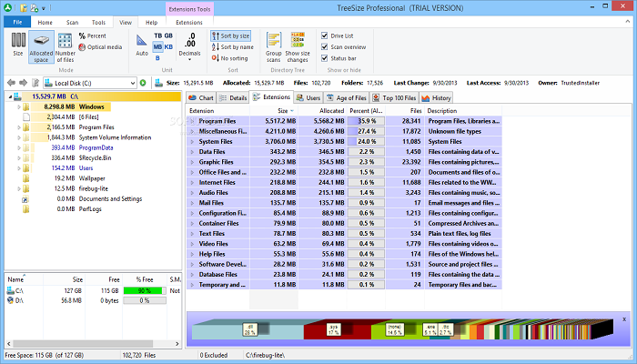Switch to the Top 100 Files tab
This screenshot has height=364, width=637.
point(394,98)
